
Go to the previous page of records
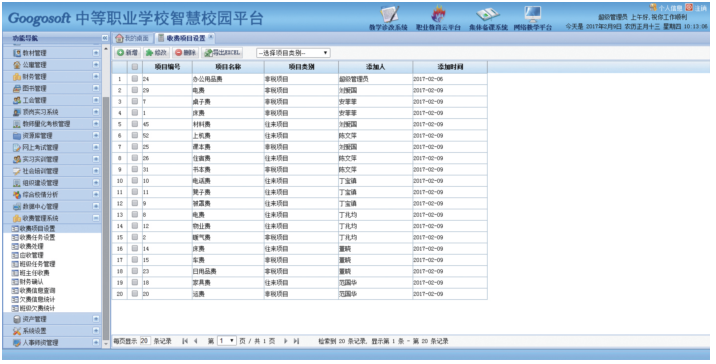[x=195, y=341]
